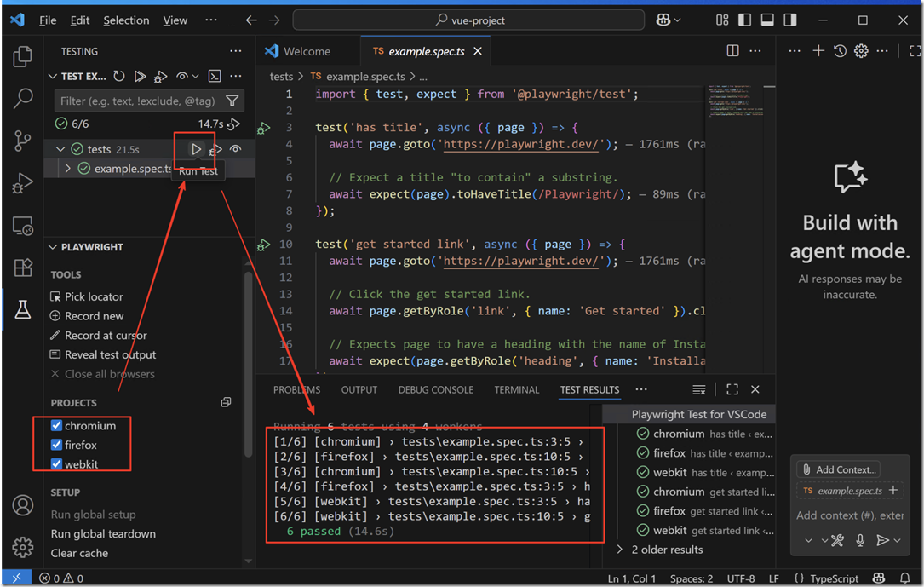This screenshot has height=587, width=924.
Task: Switch to the TERMINAL panel tab
Action: (x=516, y=389)
